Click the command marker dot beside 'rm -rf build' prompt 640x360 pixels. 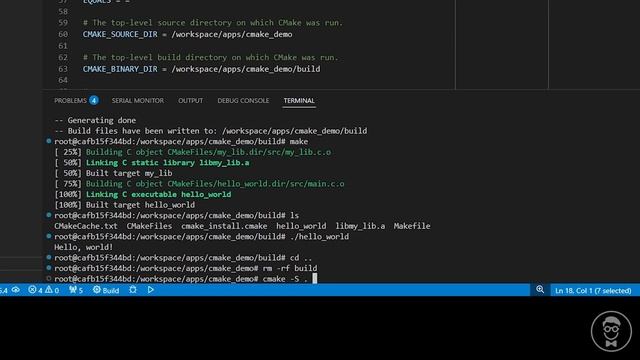coord(49,268)
